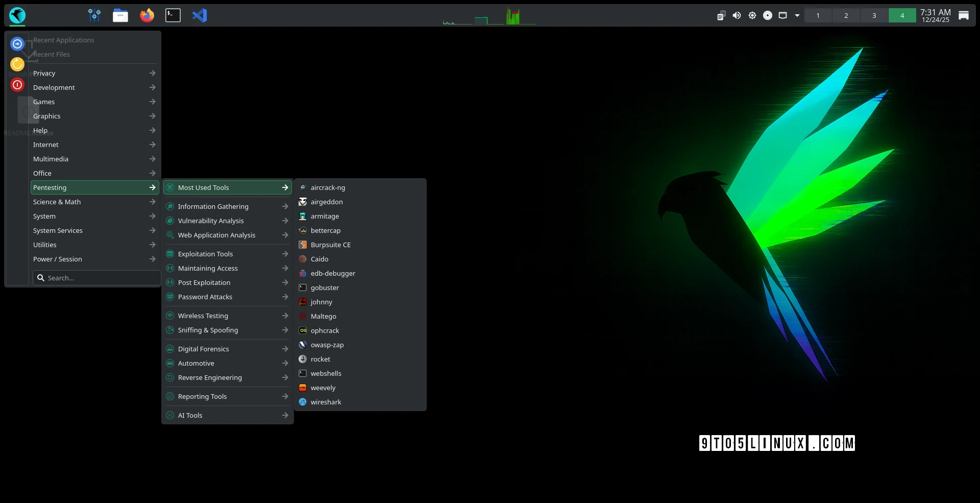Open Visual Studio Code from the panel
The image size is (980, 503).
(200, 15)
